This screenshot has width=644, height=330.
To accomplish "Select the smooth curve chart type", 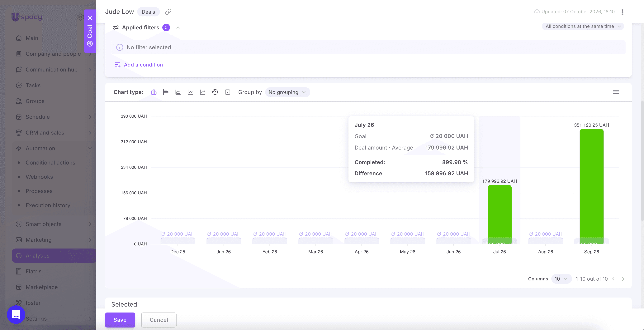I will [x=202, y=92].
